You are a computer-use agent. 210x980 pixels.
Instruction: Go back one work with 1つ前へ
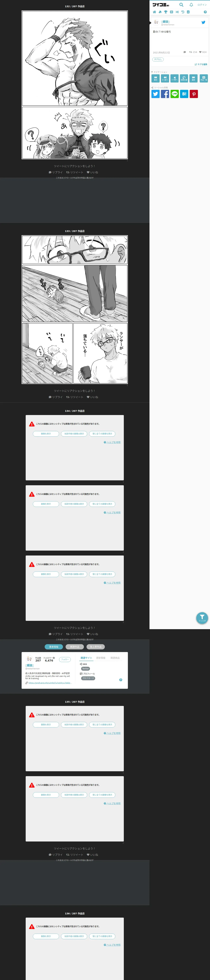pos(175,78)
